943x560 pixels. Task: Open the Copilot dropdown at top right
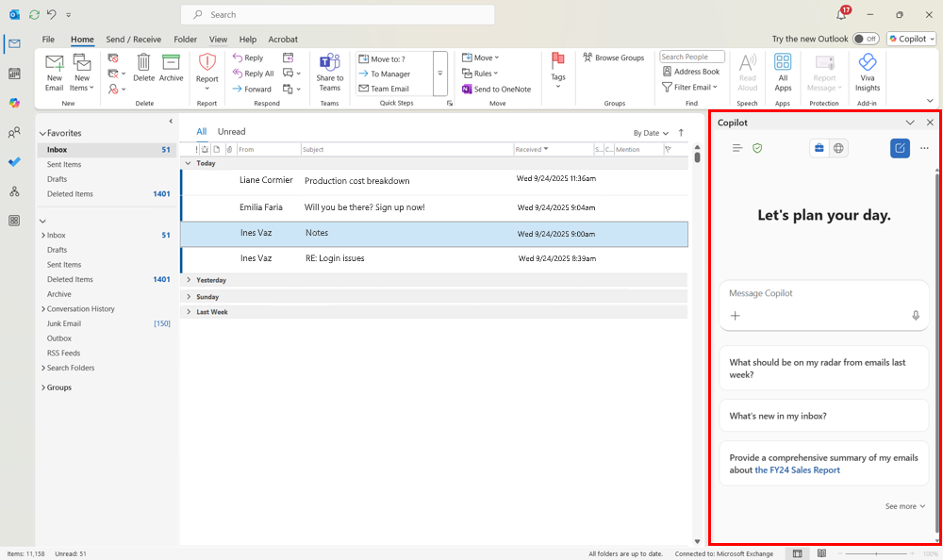point(912,39)
